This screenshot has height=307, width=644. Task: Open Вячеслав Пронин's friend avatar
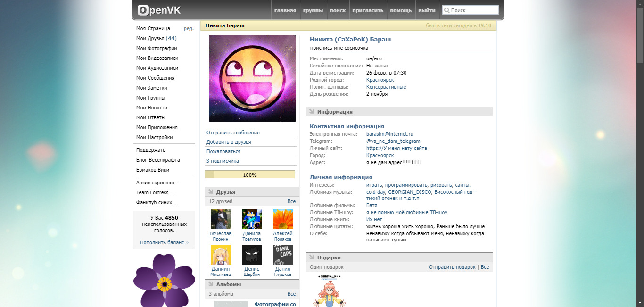[x=221, y=219]
